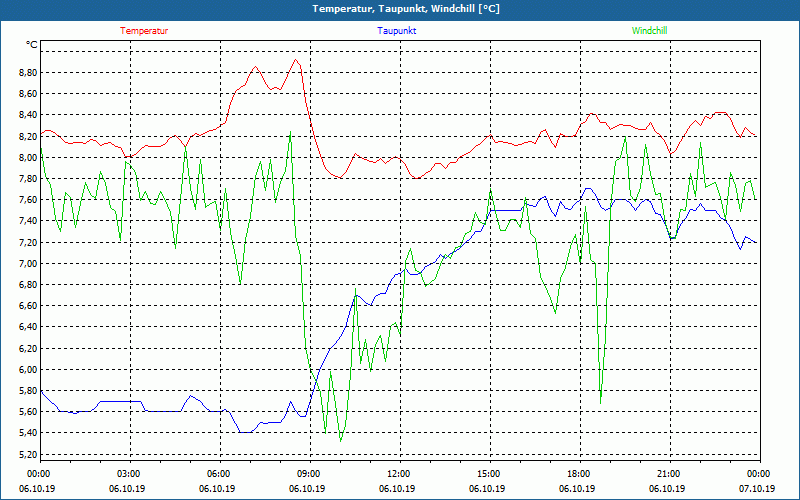800x500 pixels.
Task: Click the 6,60 y-axis value
Action: (28, 306)
